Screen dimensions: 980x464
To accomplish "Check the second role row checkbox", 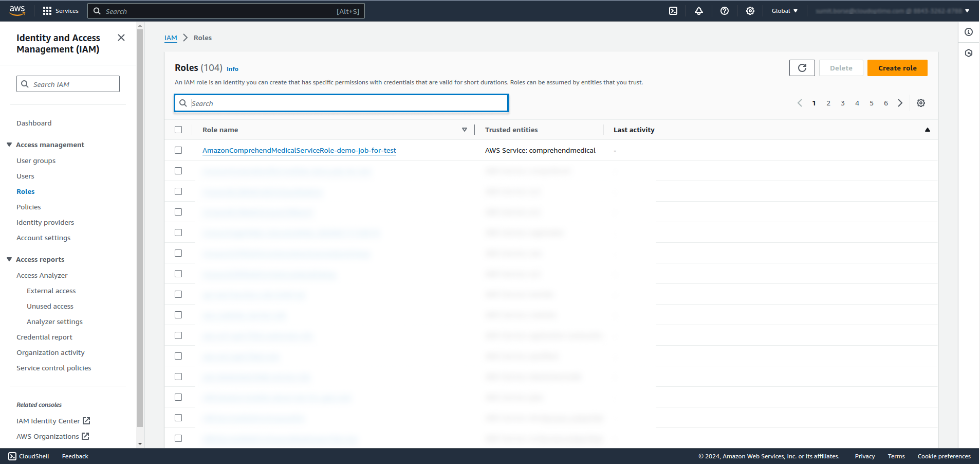I will [178, 171].
